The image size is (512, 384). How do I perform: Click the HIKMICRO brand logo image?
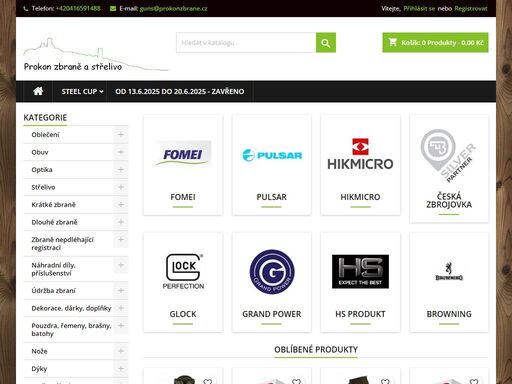[360, 154]
